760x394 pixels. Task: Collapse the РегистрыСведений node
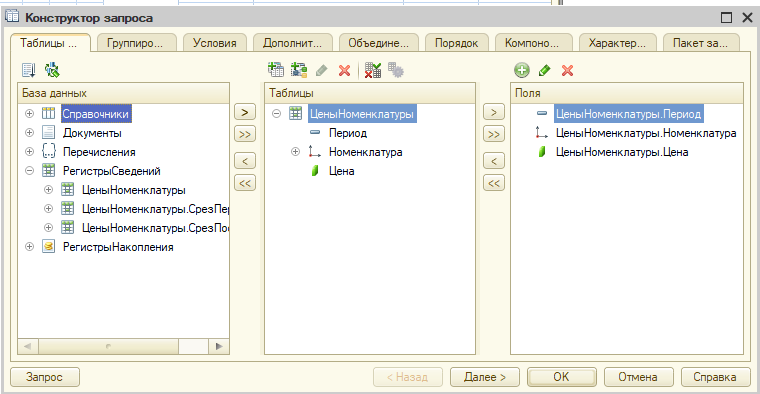coord(30,171)
